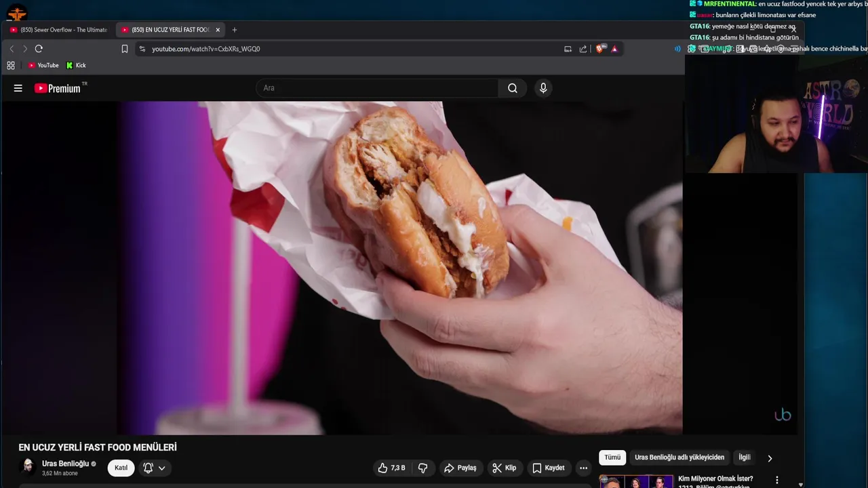Show next filter chips arrow
The height and width of the screenshot is (488, 868).
point(770,458)
